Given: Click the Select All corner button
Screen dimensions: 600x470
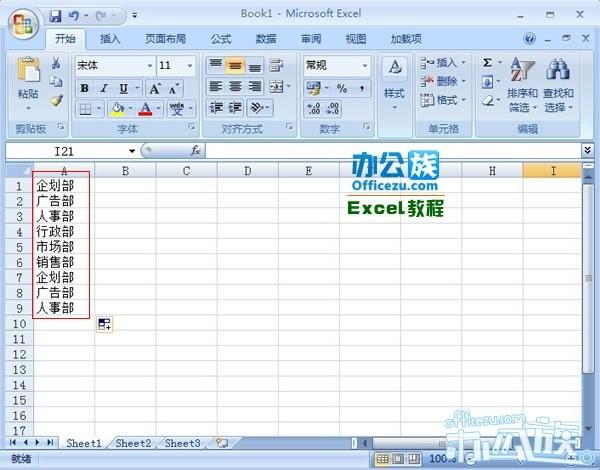Looking at the screenshot, I should tap(19, 170).
